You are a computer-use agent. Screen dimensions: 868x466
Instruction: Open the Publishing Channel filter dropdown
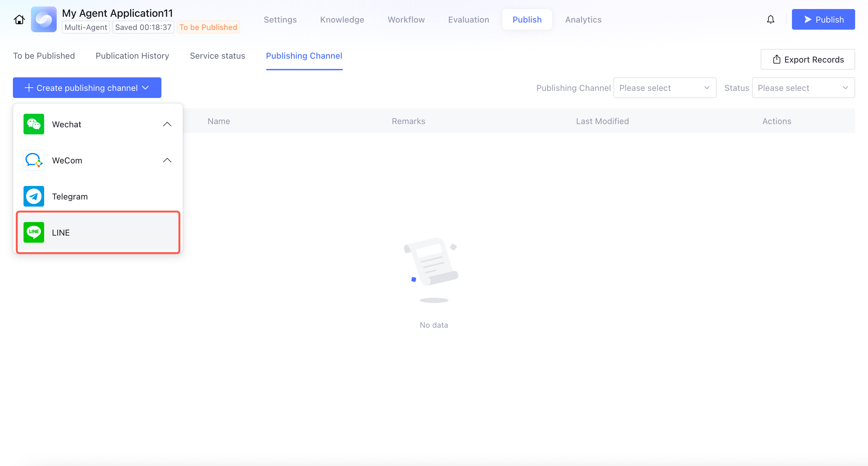664,88
